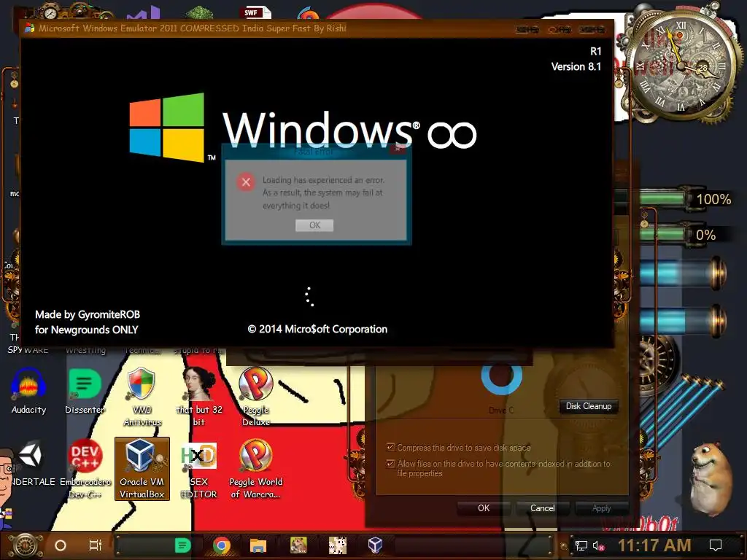Click Apply in the drive properties dialog
This screenshot has height=560, width=747.
click(x=601, y=508)
